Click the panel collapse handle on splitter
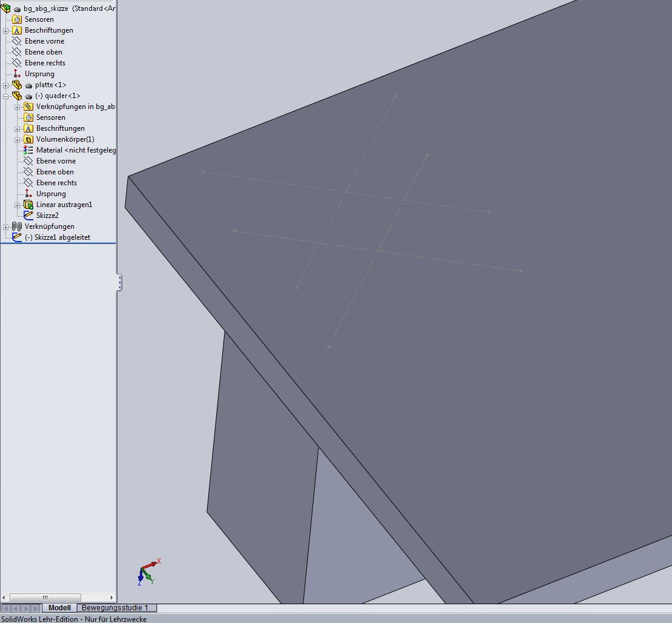This screenshot has height=623, width=672. (119, 282)
